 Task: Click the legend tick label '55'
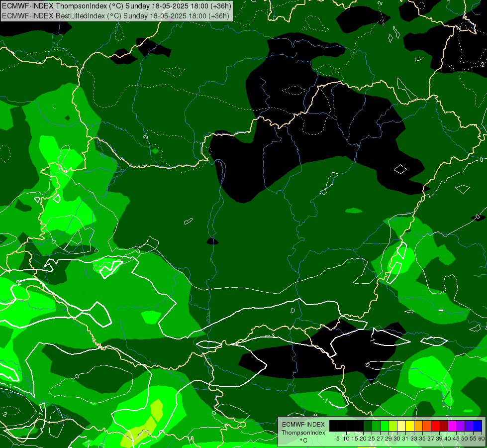point(474,439)
